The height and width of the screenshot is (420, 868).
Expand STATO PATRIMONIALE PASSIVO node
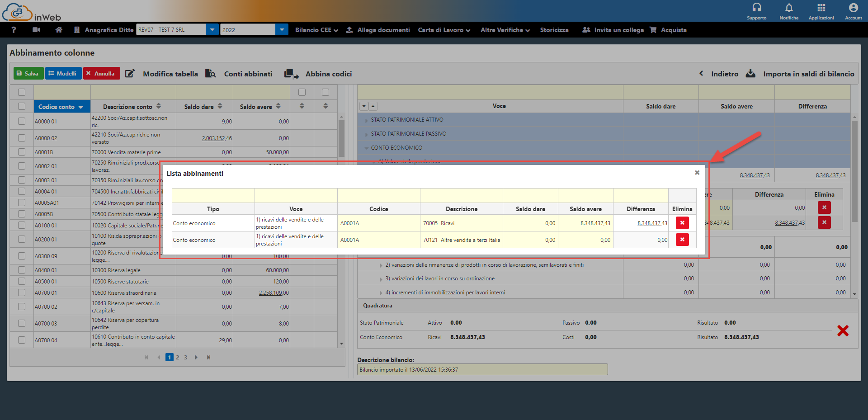point(366,134)
